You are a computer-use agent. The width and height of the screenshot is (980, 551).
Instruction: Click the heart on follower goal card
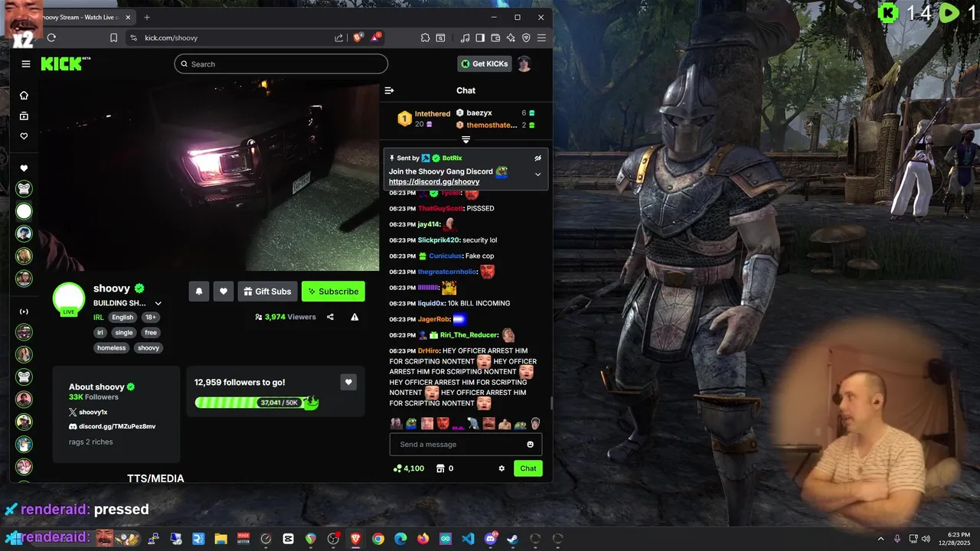tap(348, 382)
